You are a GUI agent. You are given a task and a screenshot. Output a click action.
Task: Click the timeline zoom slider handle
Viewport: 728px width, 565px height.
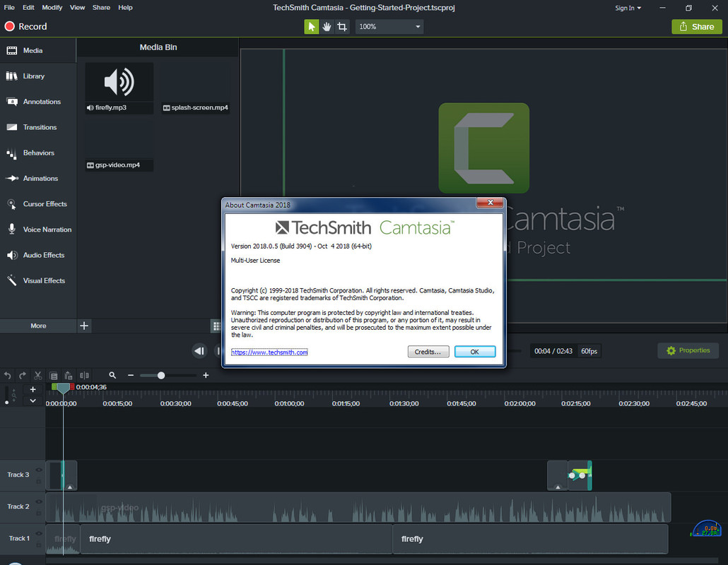click(x=161, y=375)
